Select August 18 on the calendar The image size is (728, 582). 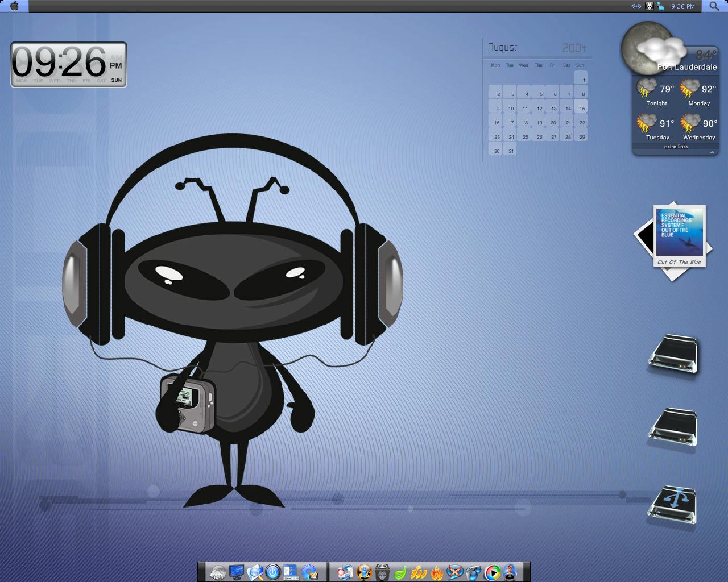(524, 120)
